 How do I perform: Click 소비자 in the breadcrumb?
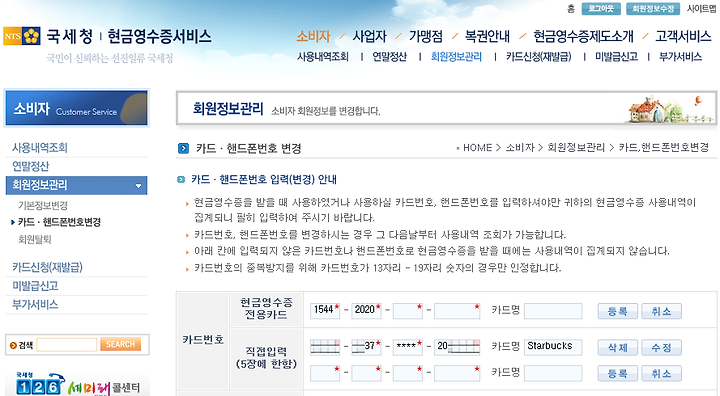[520, 148]
